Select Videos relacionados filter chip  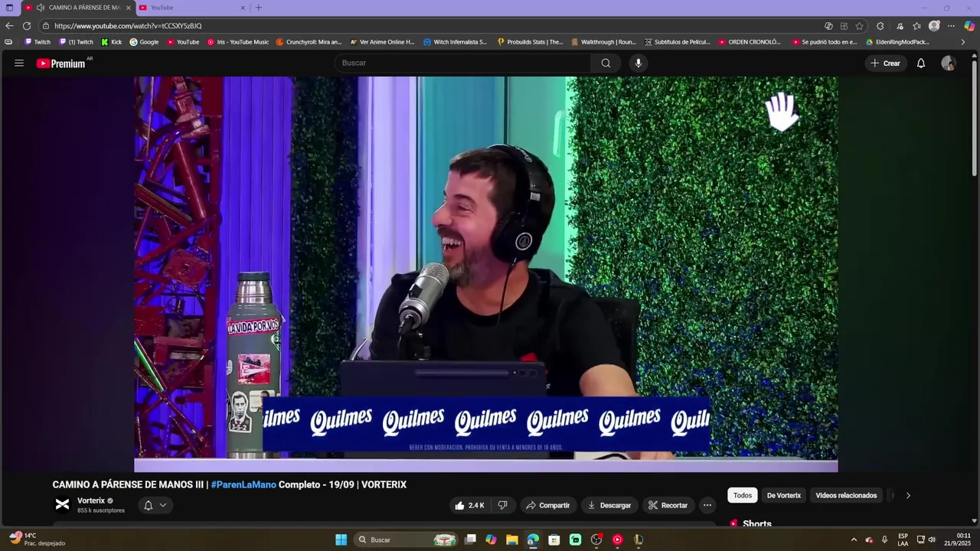click(846, 495)
